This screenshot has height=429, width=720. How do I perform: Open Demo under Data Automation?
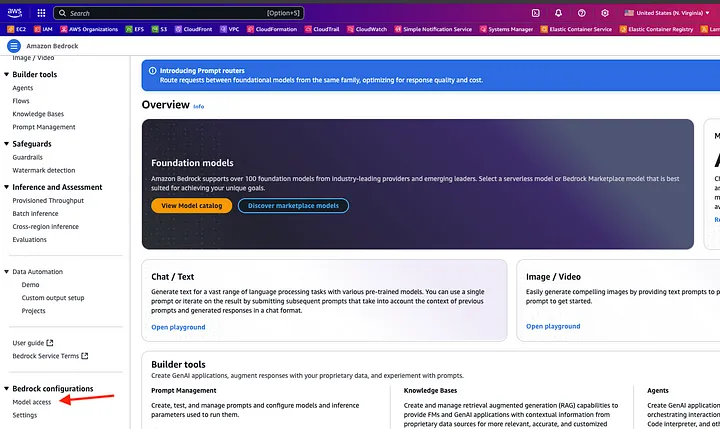point(30,285)
